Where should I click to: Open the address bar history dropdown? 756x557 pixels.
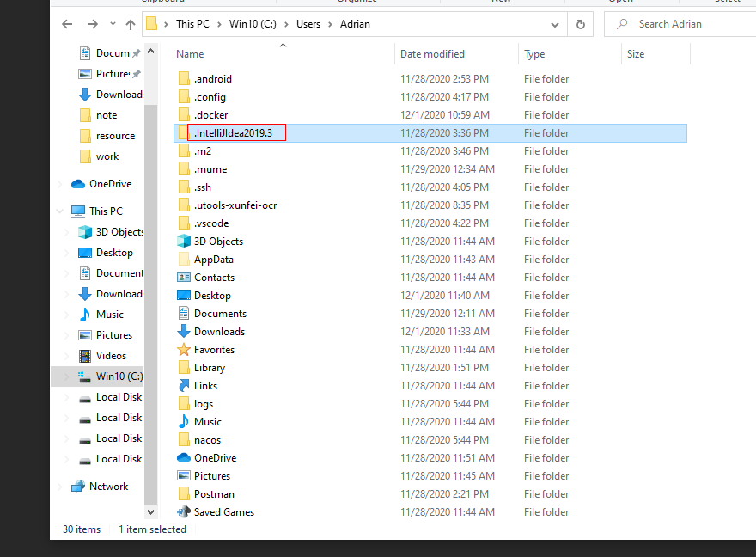(x=555, y=25)
